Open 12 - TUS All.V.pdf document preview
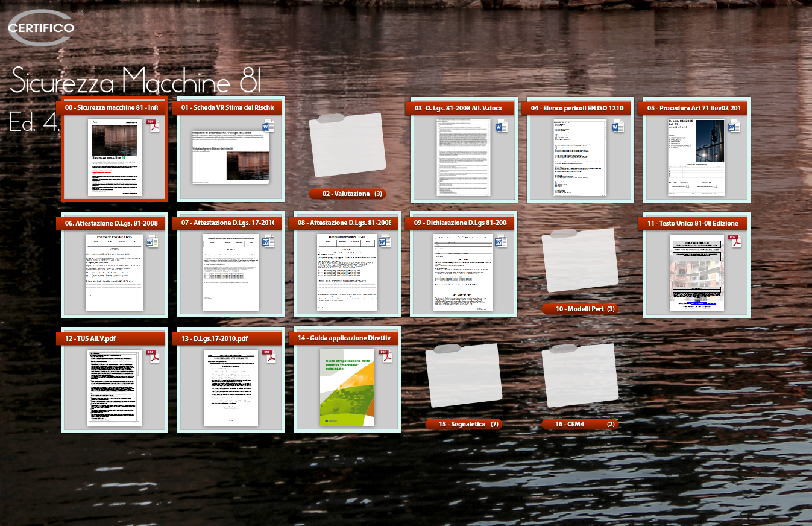The image size is (812, 526). click(115, 388)
